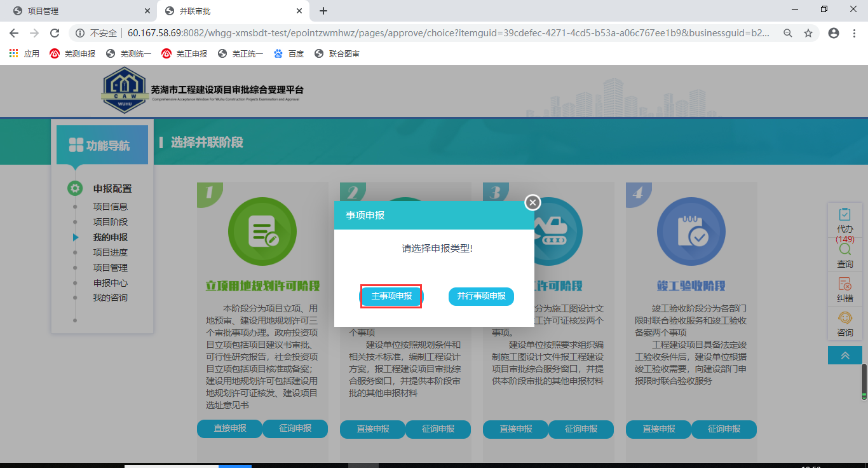Image resolution: width=868 pixels, height=468 pixels.
Task: Click the blue 竣工验收 stage clipboard icon
Action: tap(691, 231)
